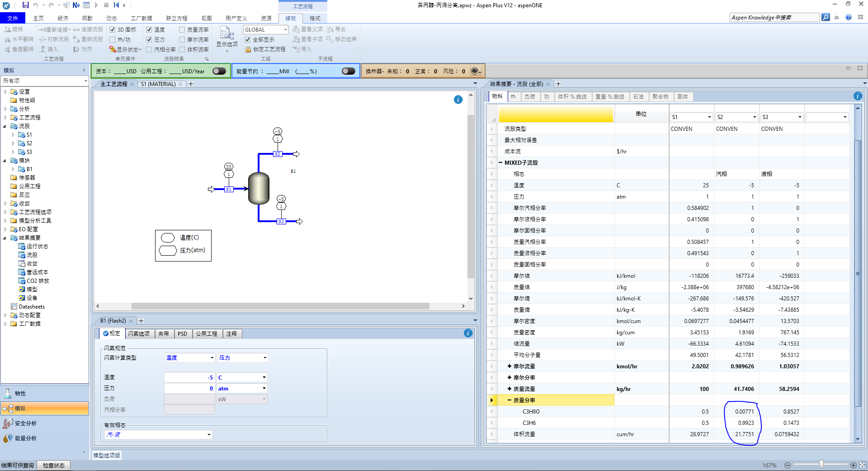Expand the 摩尔分率 row
Screen dimensions: 868x471
[509, 377]
